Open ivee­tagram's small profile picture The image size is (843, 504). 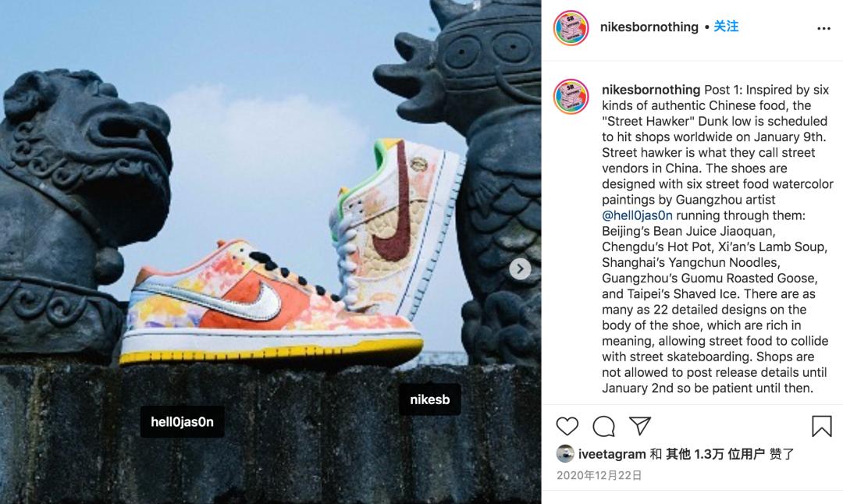(x=565, y=454)
